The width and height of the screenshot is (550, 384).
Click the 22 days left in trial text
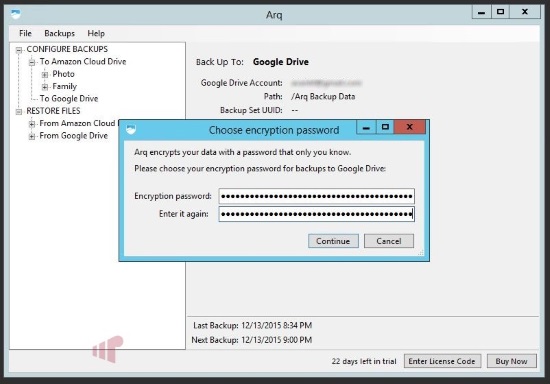click(364, 361)
